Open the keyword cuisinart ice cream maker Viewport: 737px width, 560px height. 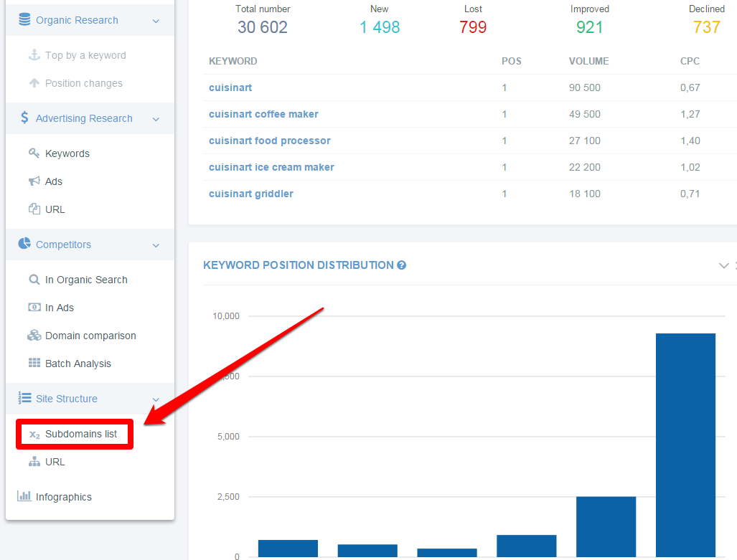click(x=272, y=167)
